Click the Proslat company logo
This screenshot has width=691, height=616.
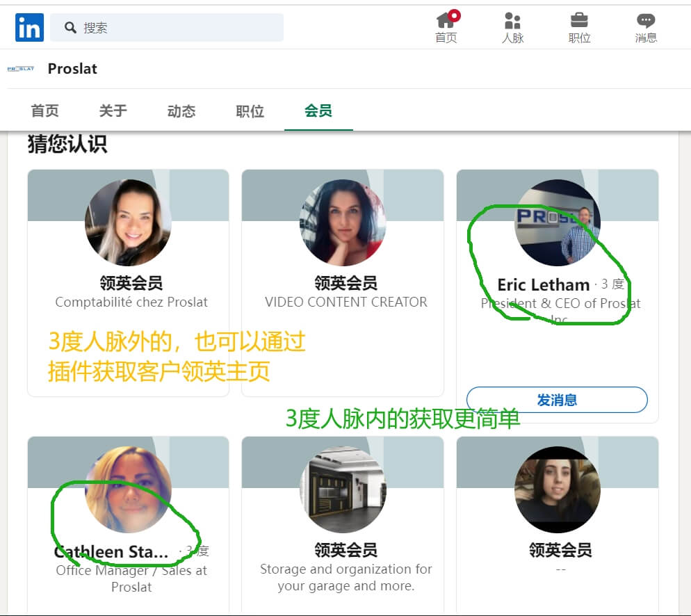click(21, 69)
